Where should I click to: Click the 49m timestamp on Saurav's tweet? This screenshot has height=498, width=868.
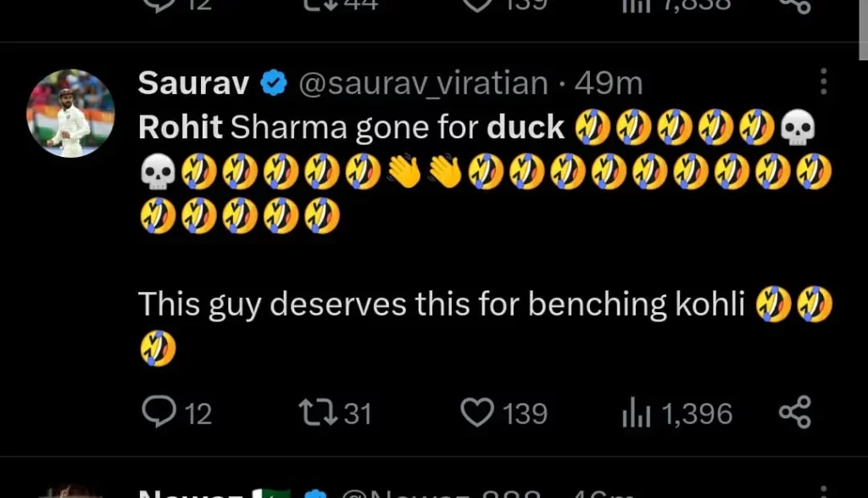tap(608, 83)
